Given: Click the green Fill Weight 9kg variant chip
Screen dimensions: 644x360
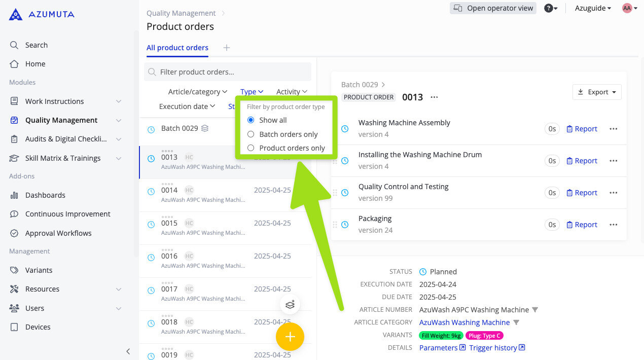Looking at the screenshot, I should point(440,335).
